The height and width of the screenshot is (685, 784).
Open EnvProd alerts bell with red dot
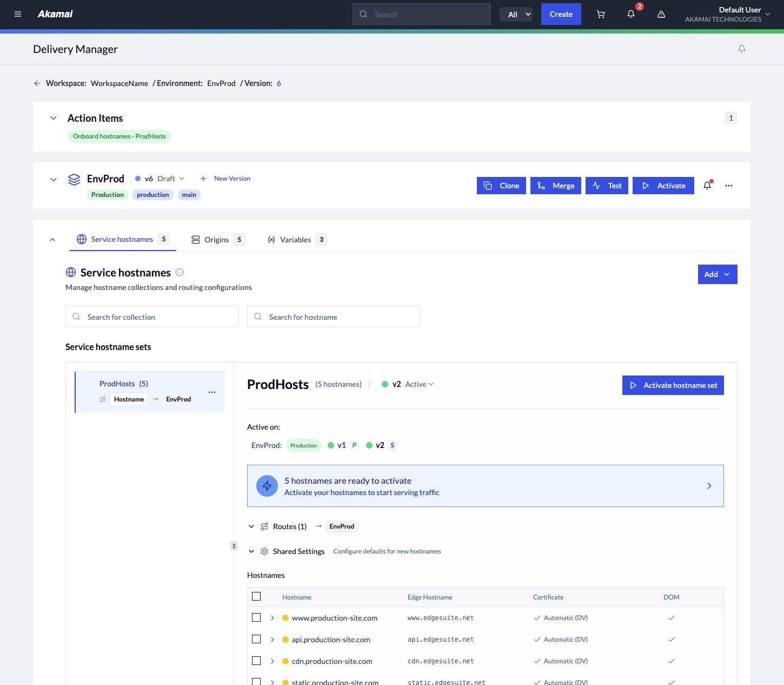click(x=707, y=186)
